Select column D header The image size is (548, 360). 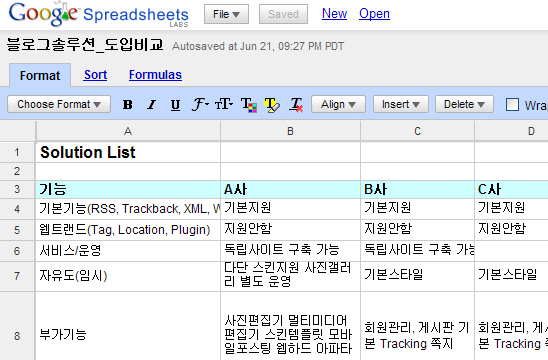511,131
